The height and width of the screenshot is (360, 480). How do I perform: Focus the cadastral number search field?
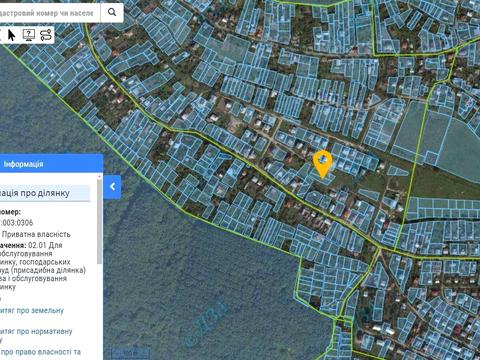pos(49,13)
